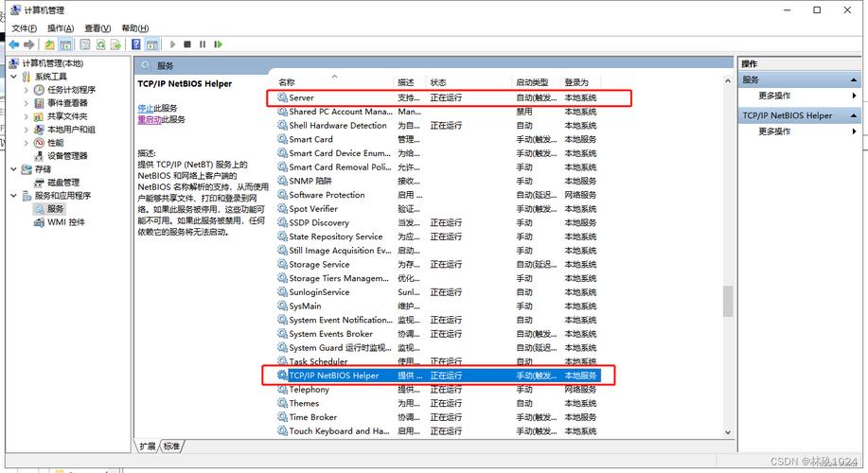Click the Start Service play icon
Screen dimensions: 868x473
tap(172, 44)
